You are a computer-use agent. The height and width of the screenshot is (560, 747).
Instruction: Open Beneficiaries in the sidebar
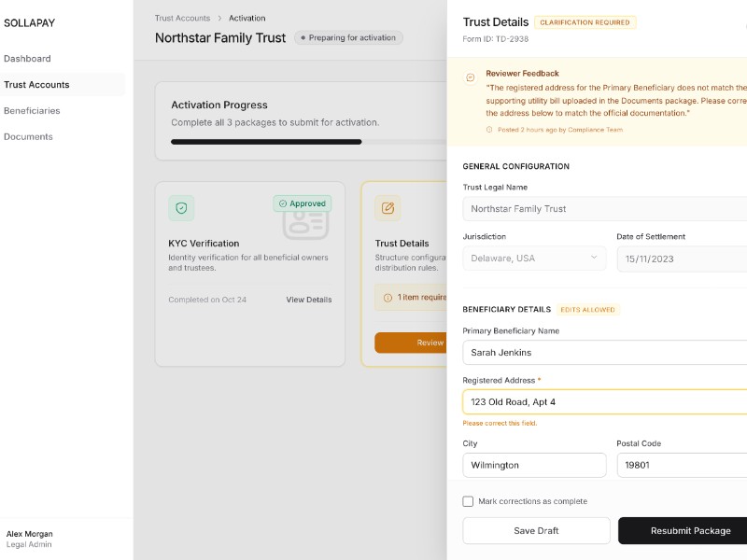tap(32, 111)
